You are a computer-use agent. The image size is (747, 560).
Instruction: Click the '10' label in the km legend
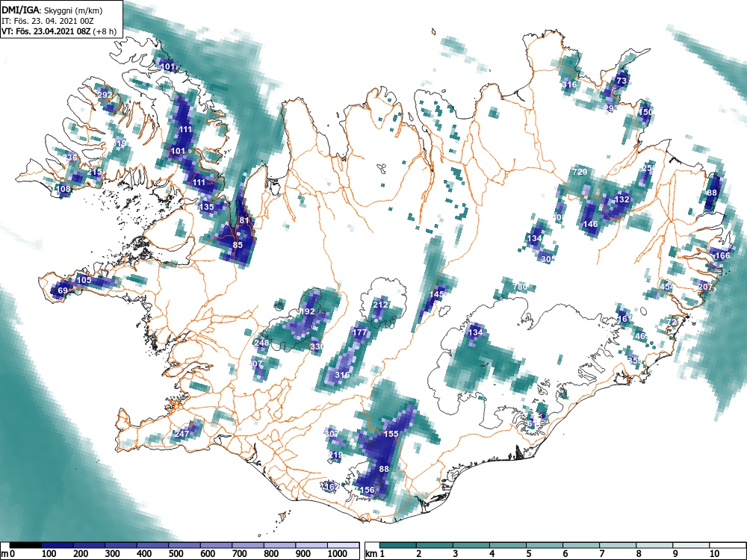coord(713,554)
